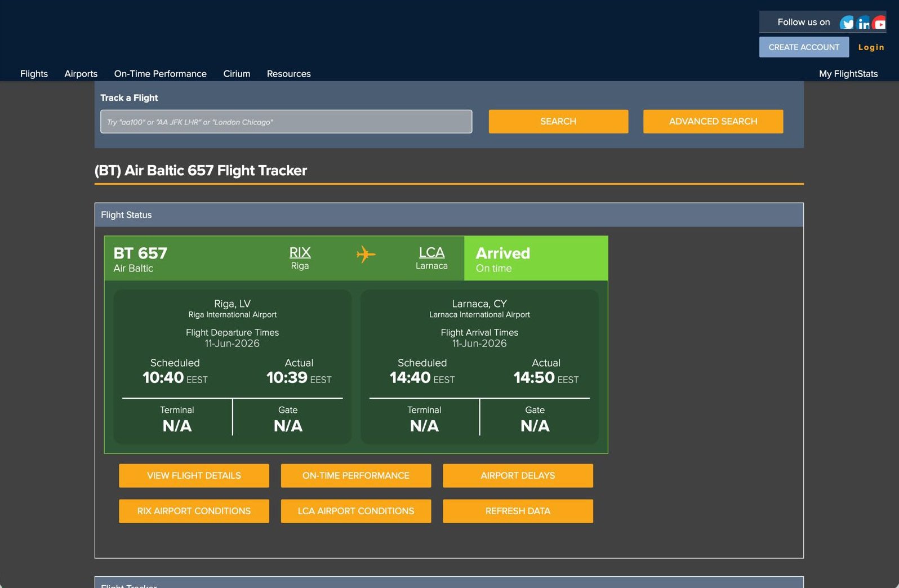
Task: Click the orange Search button
Action: click(x=558, y=122)
